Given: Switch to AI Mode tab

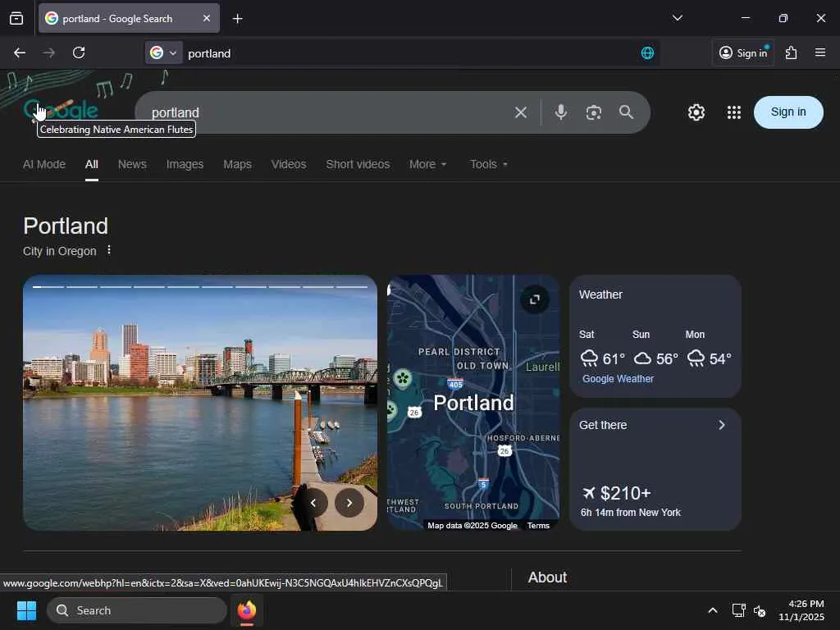Looking at the screenshot, I should [44, 164].
